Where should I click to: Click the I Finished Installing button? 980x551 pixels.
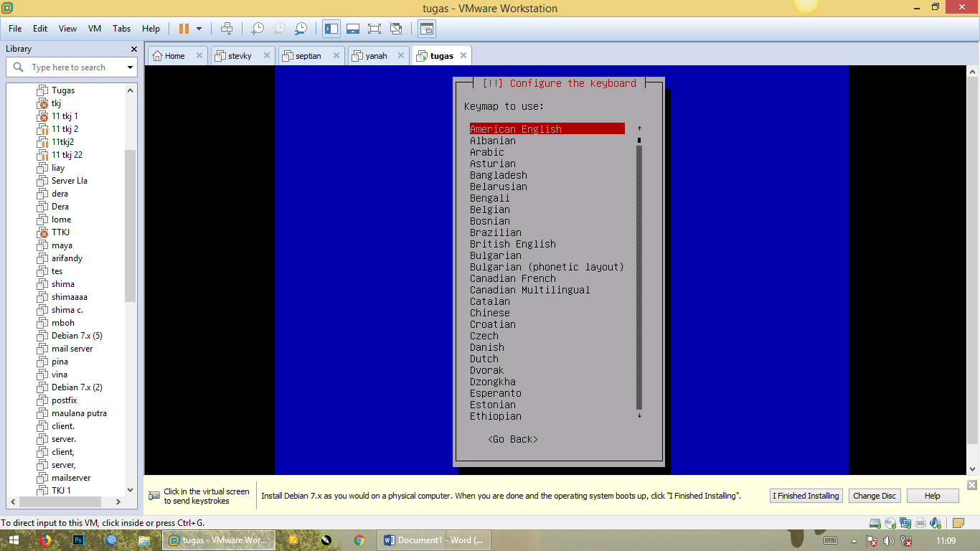coord(806,495)
